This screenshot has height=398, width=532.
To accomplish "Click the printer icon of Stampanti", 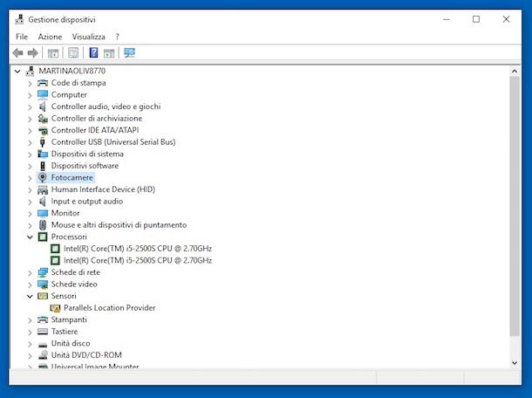I will click(x=43, y=319).
